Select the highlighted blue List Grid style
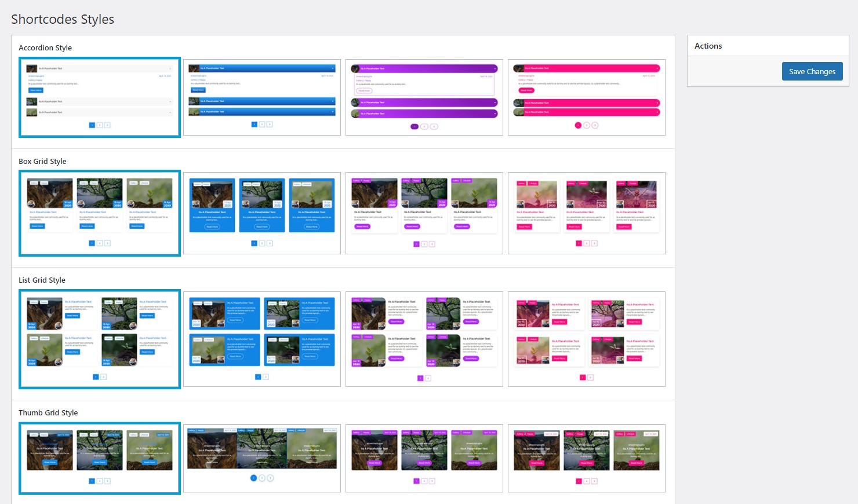Screen dimensions: 858x504 99,339
